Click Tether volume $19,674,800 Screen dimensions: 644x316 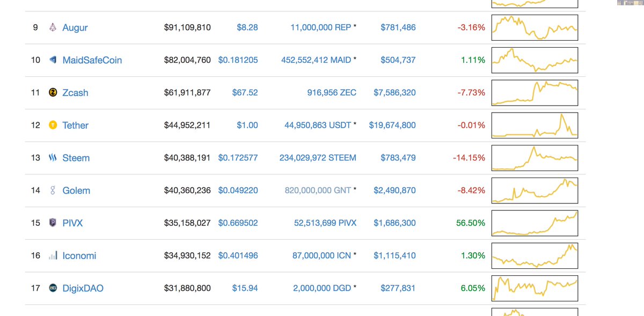[392, 125]
